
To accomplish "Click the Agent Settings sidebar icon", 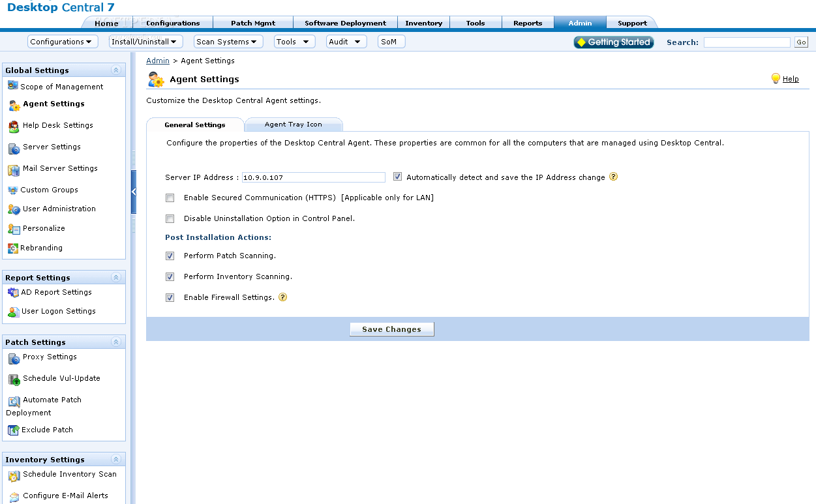I will pyautogui.click(x=14, y=105).
